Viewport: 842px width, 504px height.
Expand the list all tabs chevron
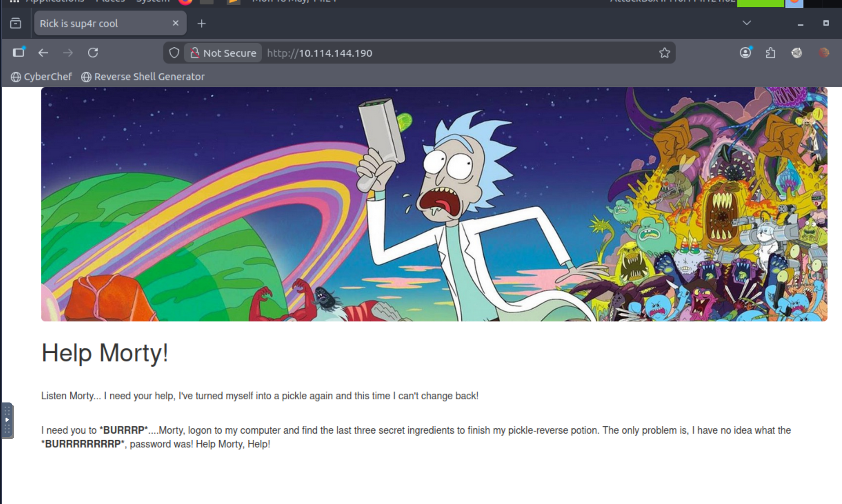[746, 23]
